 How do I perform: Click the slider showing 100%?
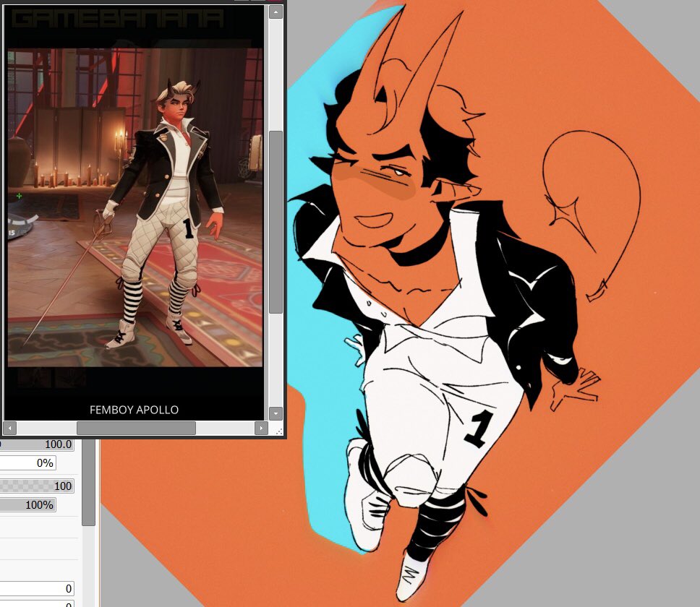(x=27, y=505)
